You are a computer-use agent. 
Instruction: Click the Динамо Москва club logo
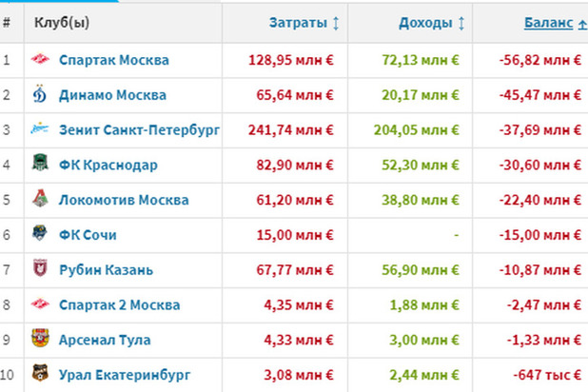(x=40, y=94)
